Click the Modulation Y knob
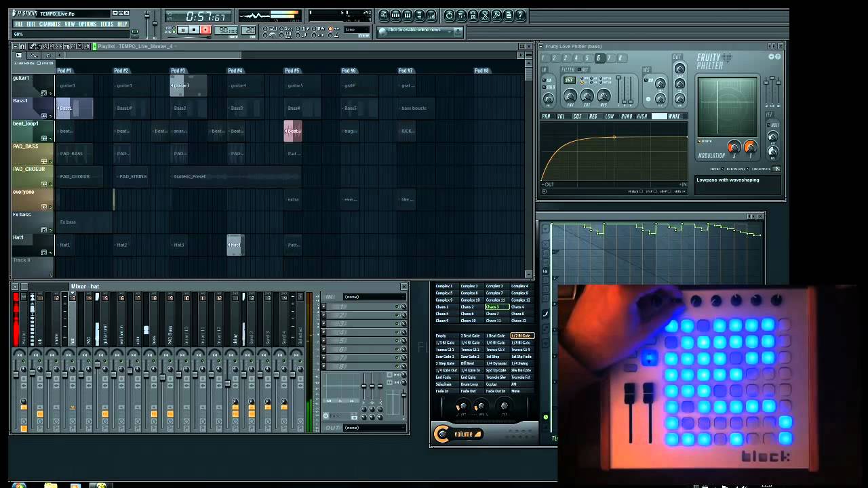The height and width of the screenshot is (488, 868). (x=751, y=147)
